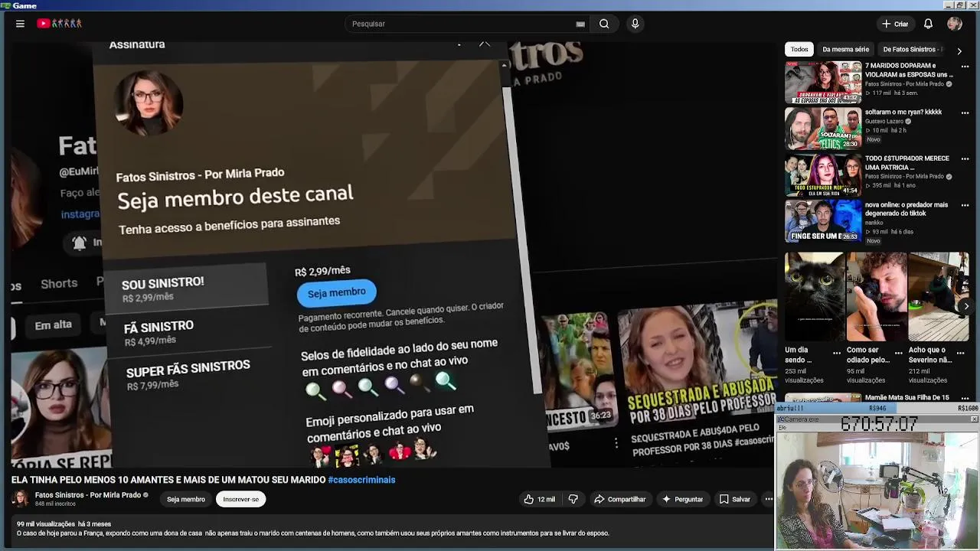Open the account avatar menu

954,24
